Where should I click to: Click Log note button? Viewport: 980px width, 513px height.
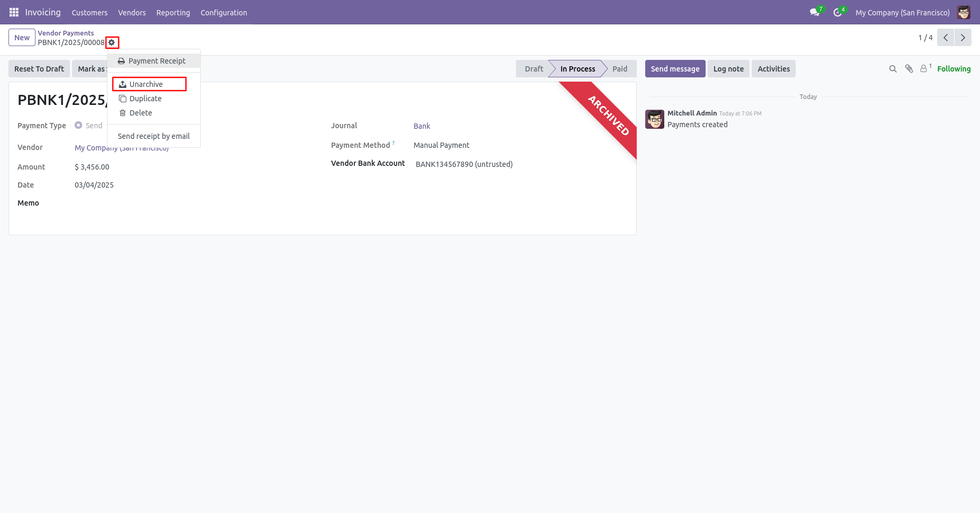[728, 69]
